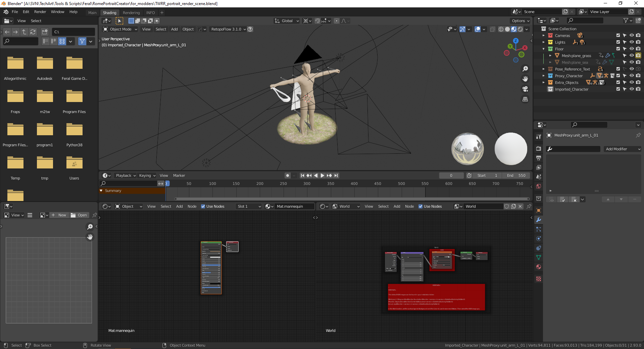The image size is (644, 349).
Task: Open the Object Constraints properties tab
Action: coord(539,248)
